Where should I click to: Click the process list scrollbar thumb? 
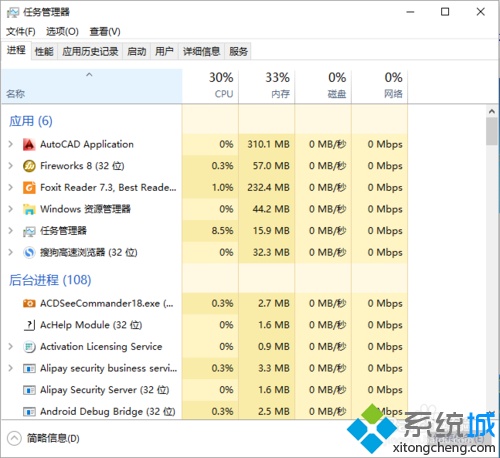pyautogui.click(x=492, y=131)
